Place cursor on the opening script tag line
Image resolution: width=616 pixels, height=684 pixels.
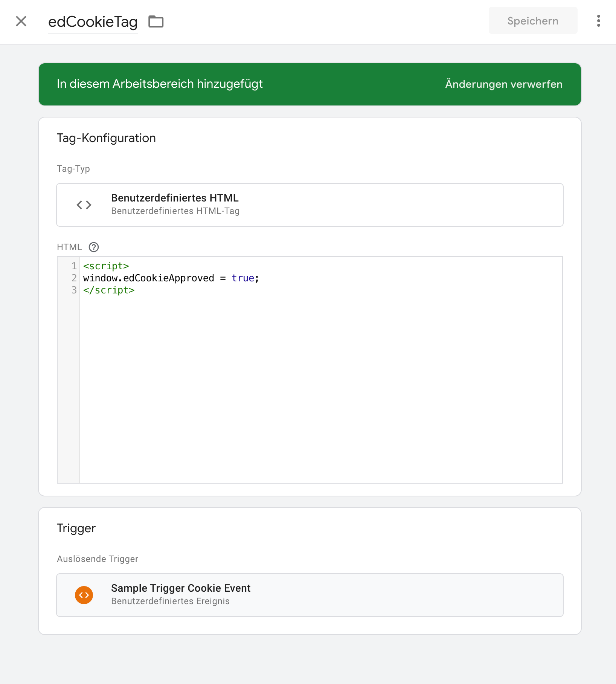106,266
